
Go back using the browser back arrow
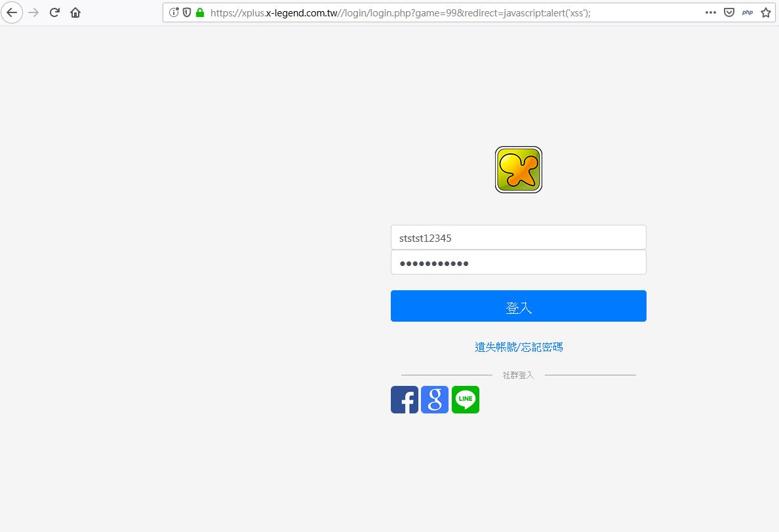(12, 12)
